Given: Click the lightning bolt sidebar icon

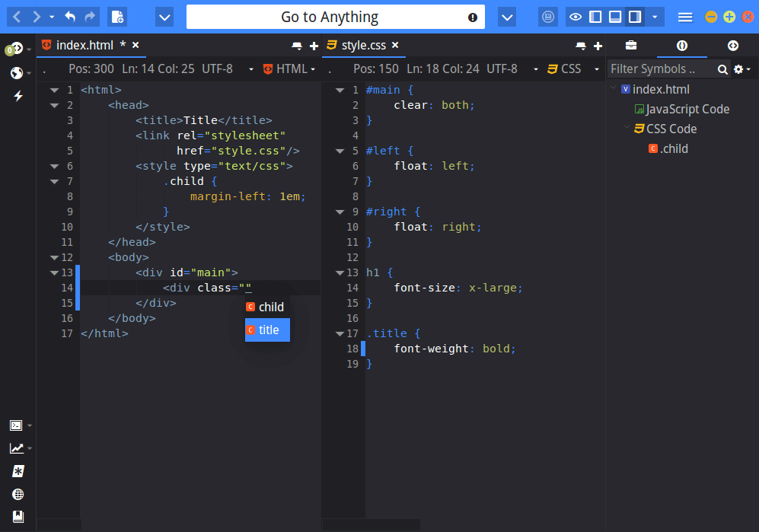Looking at the screenshot, I should coord(18,96).
